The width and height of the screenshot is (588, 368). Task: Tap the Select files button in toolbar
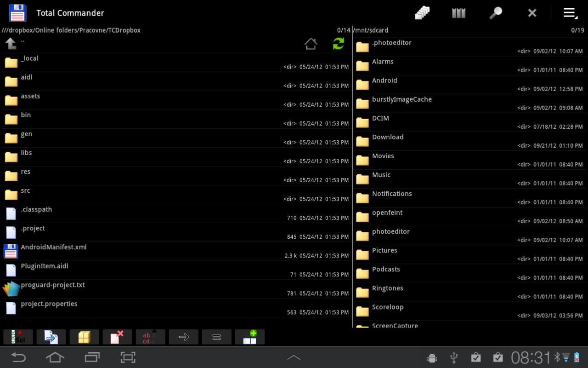18,337
